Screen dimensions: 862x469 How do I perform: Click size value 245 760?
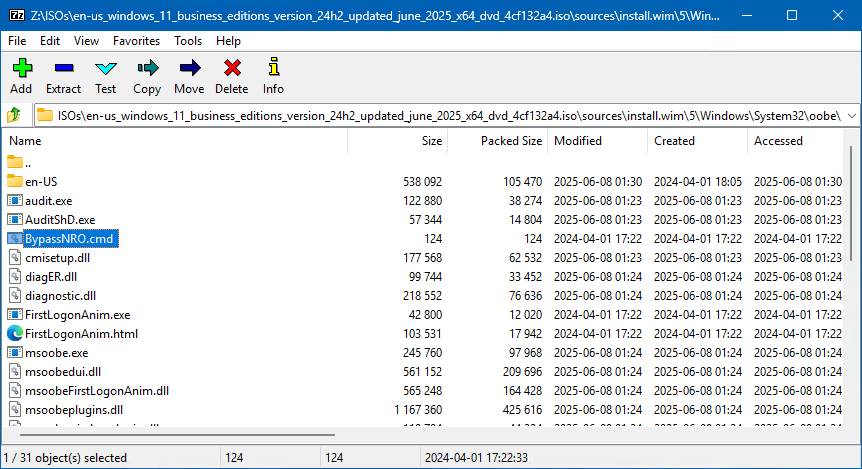(x=422, y=353)
